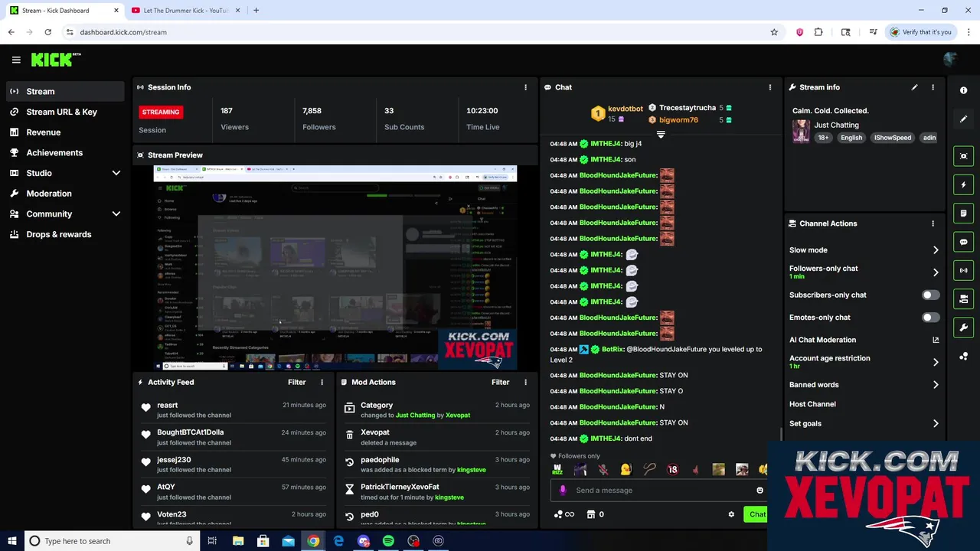980x551 pixels.
Task: Toggle the stream preview rail icon
Action: 963,156
